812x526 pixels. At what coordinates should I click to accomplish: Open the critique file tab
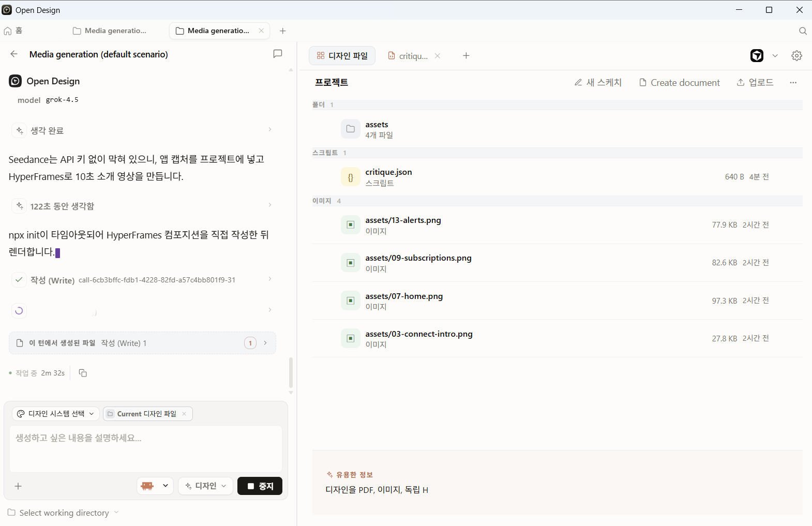point(408,56)
